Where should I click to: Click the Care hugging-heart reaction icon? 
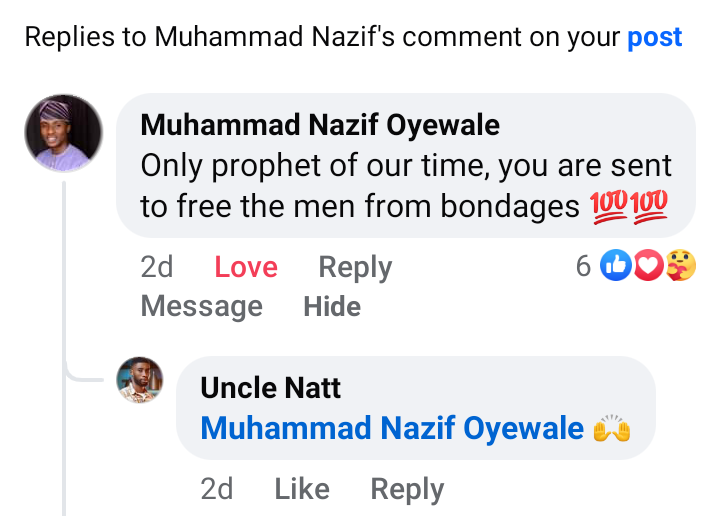pos(680,266)
